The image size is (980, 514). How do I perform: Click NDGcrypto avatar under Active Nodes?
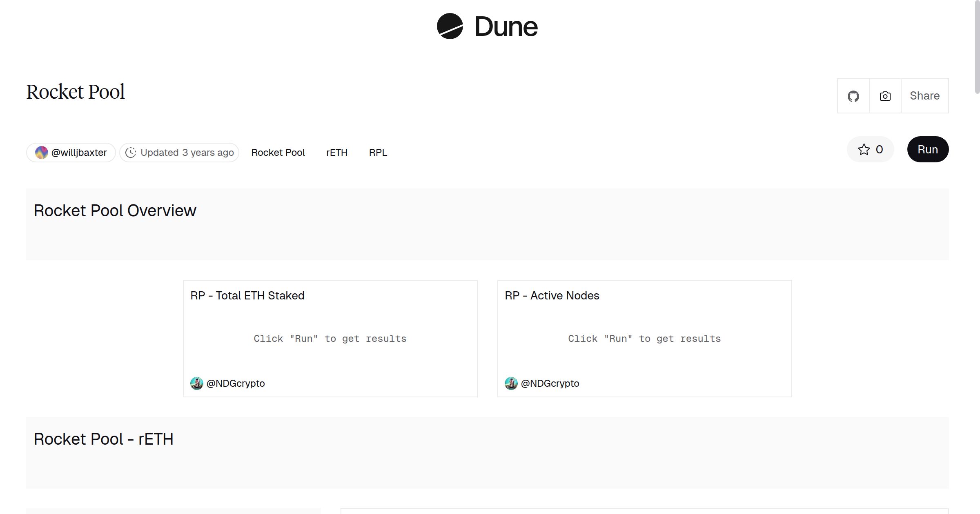point(511,383)
